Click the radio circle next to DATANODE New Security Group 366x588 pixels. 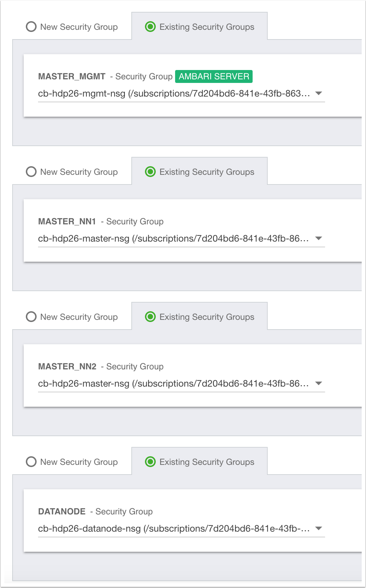pyautogui.click(x=31, y=462)
